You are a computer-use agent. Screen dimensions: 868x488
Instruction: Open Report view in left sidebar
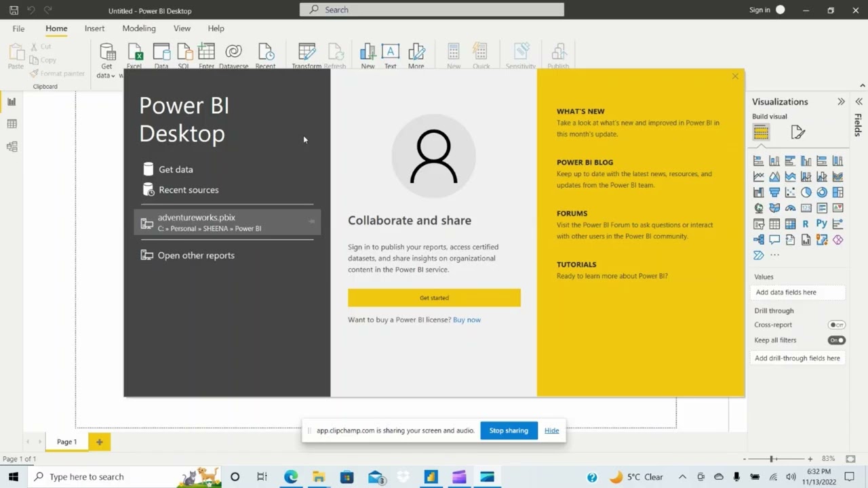pyautogui.click(x=12, y=102)
